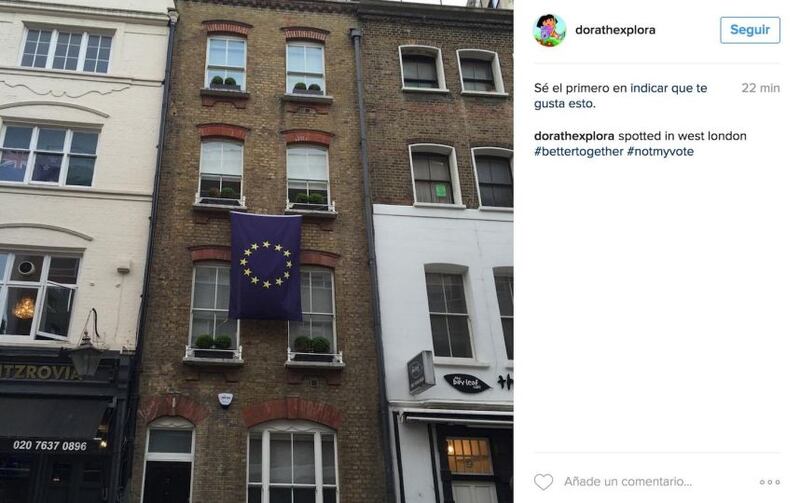Click the phone number 020 7637 0896
Image resolution: width=800 pixels, height=503 pixels.
point(50,445)
